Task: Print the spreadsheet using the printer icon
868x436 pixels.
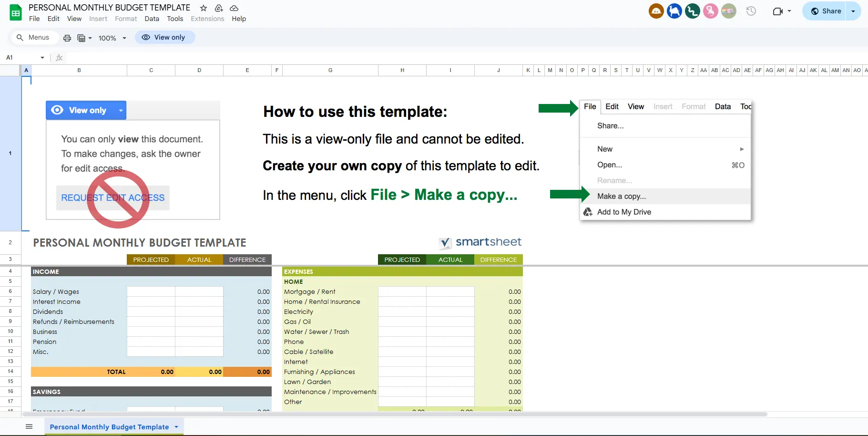Action: click(67, 38)
